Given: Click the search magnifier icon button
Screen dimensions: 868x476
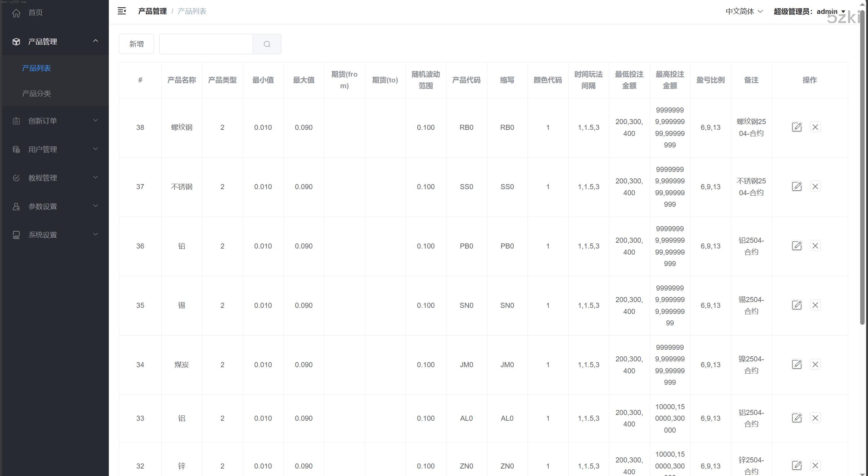Looking at the screenshot, I should 267,44.
